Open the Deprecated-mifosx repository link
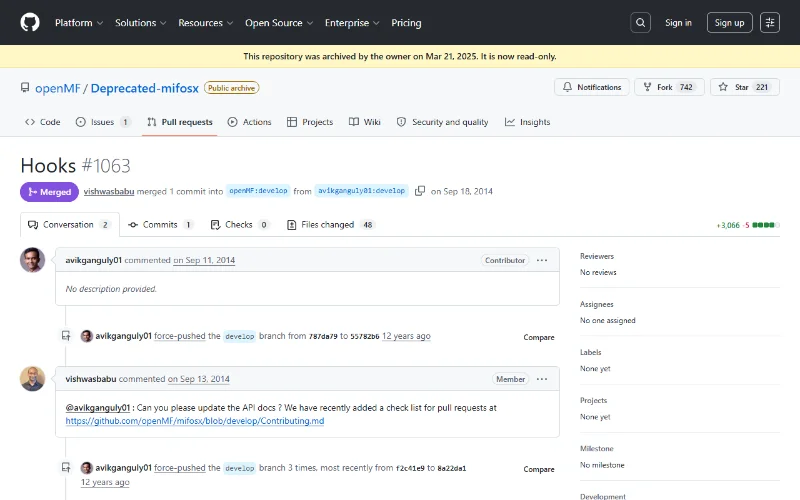Image resolution: width=800 pixels, height=500 pixels. pos(144,88)
